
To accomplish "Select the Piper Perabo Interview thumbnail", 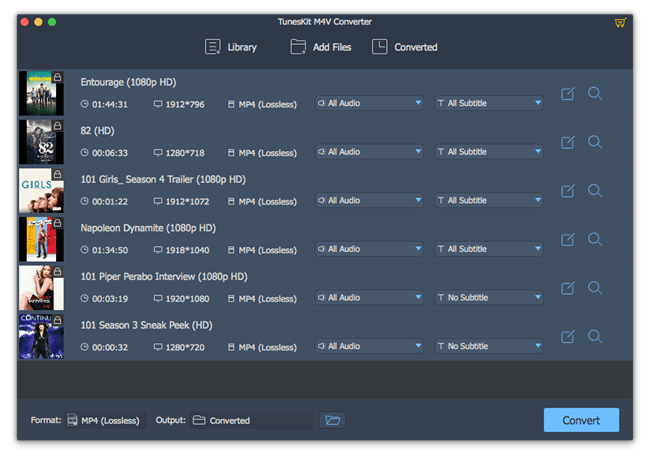I will [x=41, y=288].
